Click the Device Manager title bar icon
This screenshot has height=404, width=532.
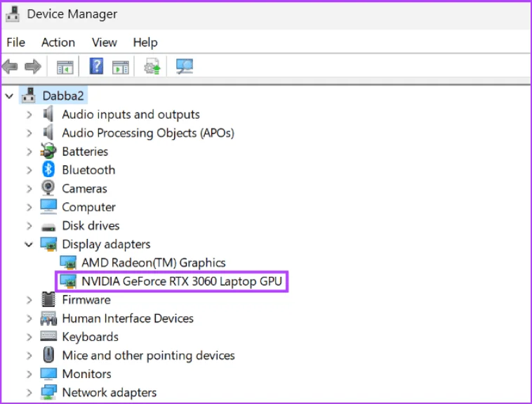point(13,14)
